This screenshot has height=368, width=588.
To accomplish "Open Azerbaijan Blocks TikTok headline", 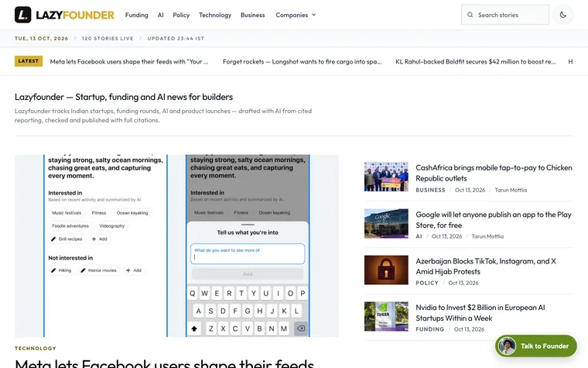I will tap(486, 267).
